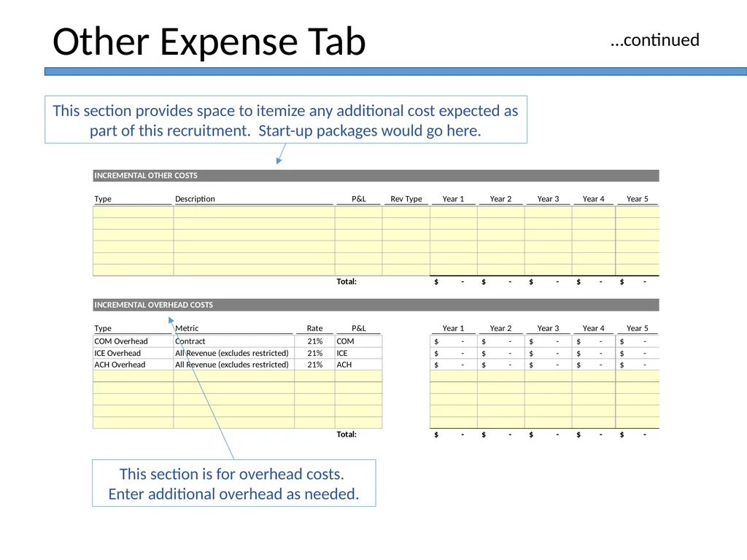747x560 pixels.
Task: Select the 'P&L' header in Incremental Overhead Costs
Action: coord(359,329)
